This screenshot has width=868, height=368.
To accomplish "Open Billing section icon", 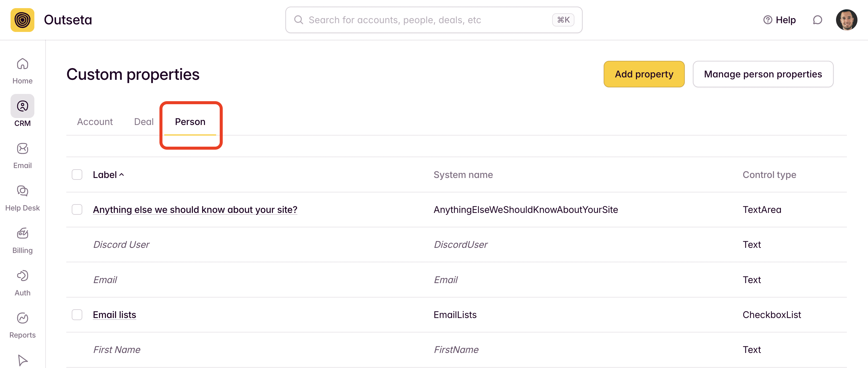I will (22, 240).
